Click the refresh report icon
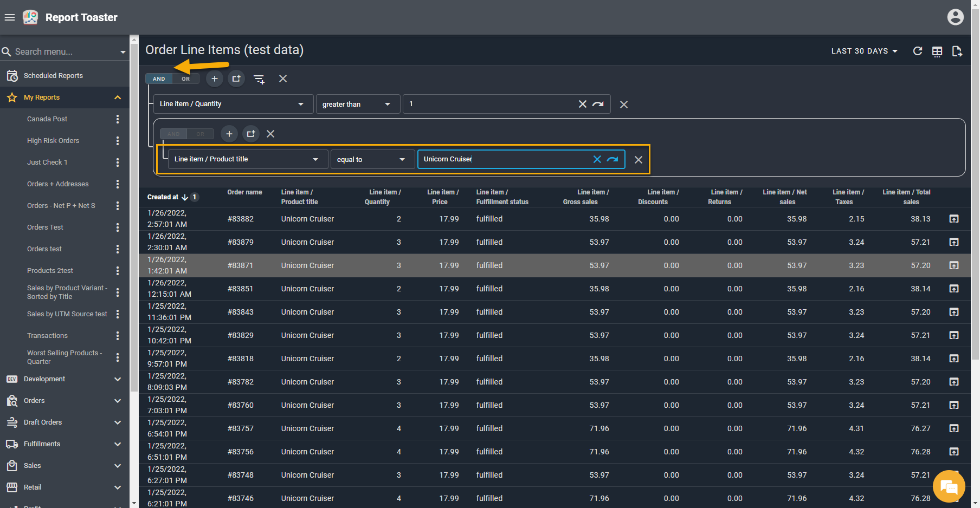This screenshot has height=508, width=980. (918, 51)
